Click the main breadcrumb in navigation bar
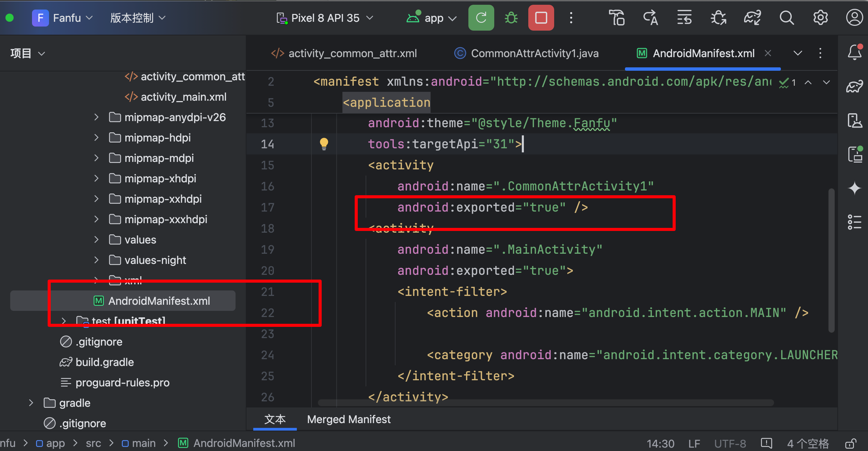This screenshot has height=451, width=868. pos(139,443)
